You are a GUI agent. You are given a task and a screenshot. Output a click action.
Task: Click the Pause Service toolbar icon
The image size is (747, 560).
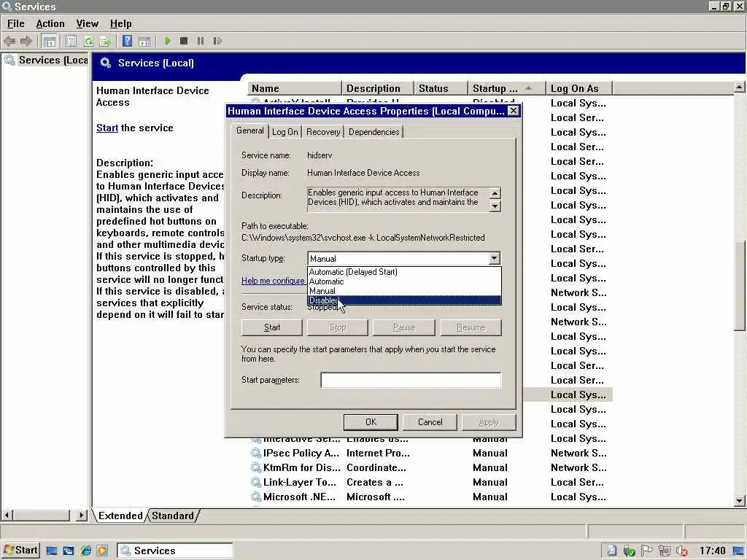click(201, 41)
